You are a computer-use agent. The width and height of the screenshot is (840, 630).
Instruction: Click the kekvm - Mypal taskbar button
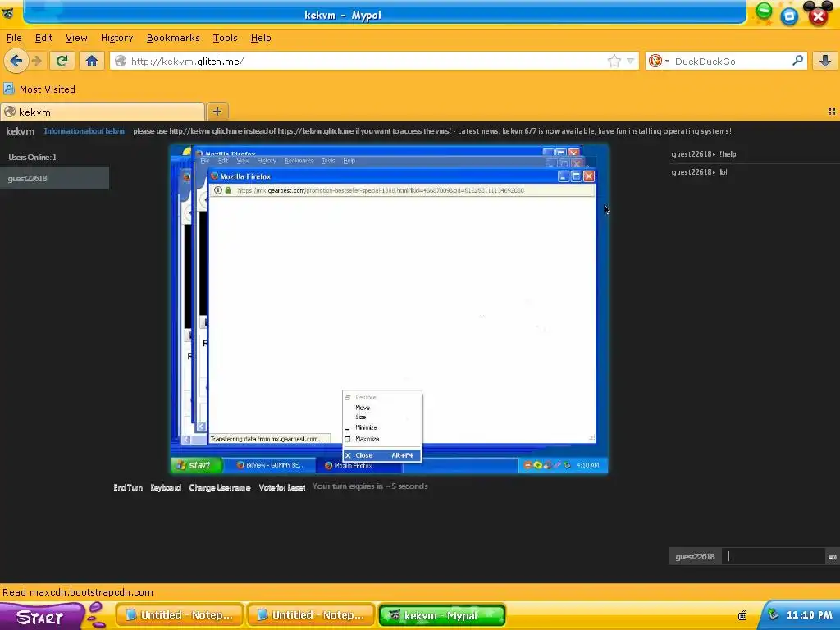click(442, 615)
